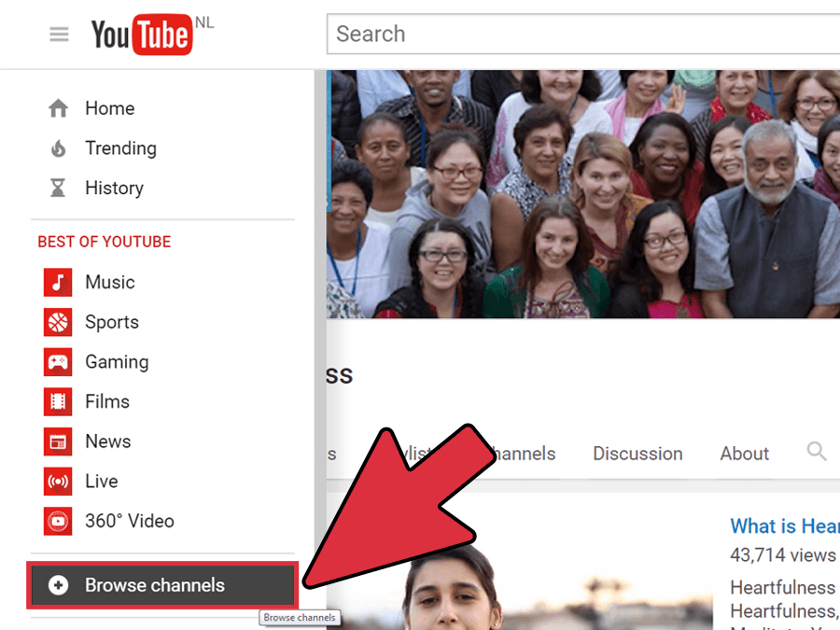Screen dimensions: 840x630
Task: Click the Gaming controller icon
Action: tap(58, 362)
